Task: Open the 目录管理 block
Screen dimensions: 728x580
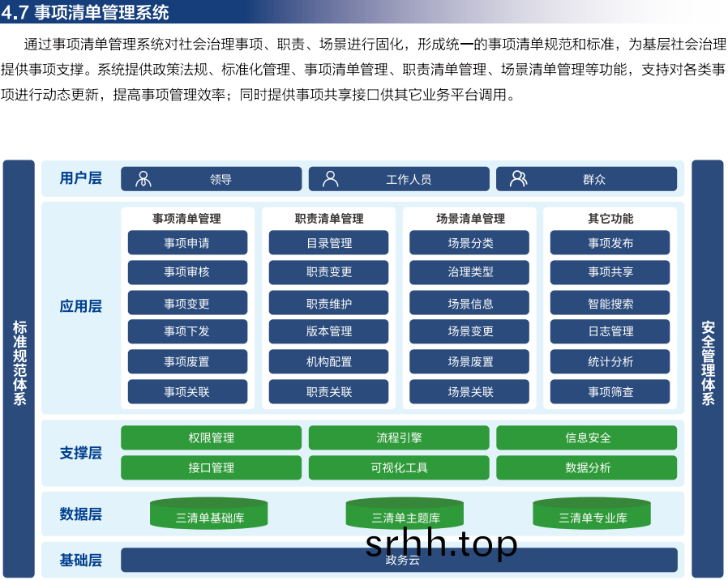Action: tap(328, 243)
